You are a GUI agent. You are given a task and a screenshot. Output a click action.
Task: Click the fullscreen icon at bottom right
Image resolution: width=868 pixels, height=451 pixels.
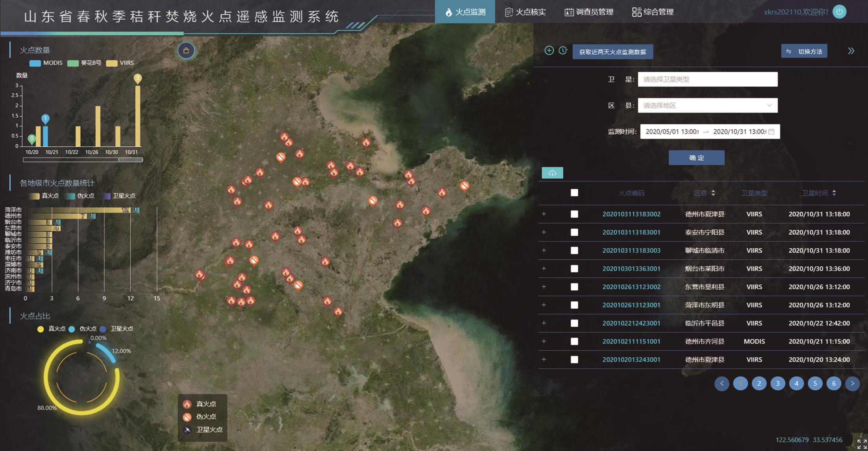(x=861, y=444)
